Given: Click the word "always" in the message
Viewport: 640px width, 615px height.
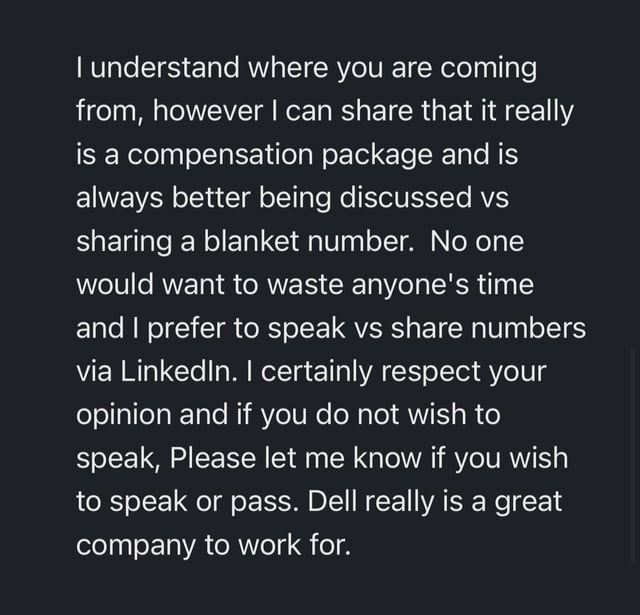Looking at the screenshot, I should tap(120, 198).
